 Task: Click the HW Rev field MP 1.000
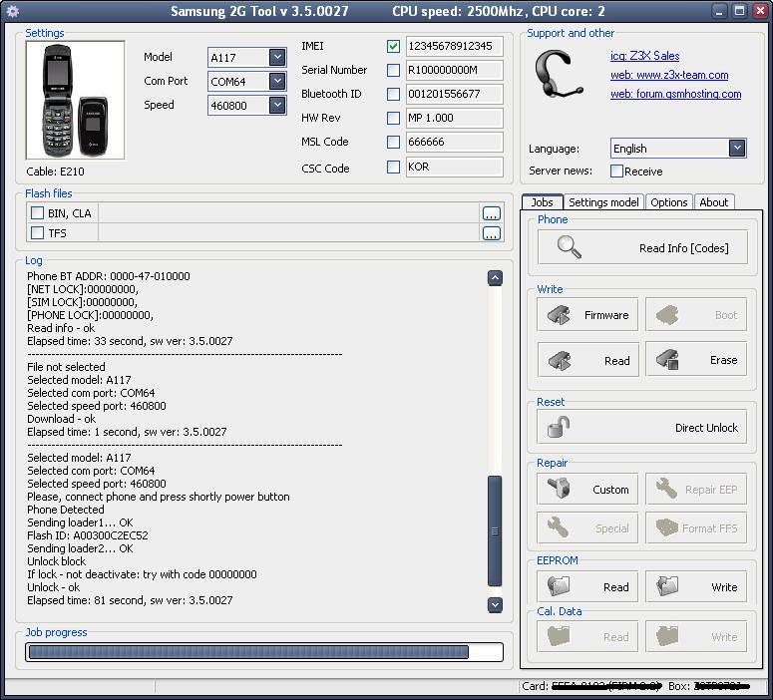[454, 118]
